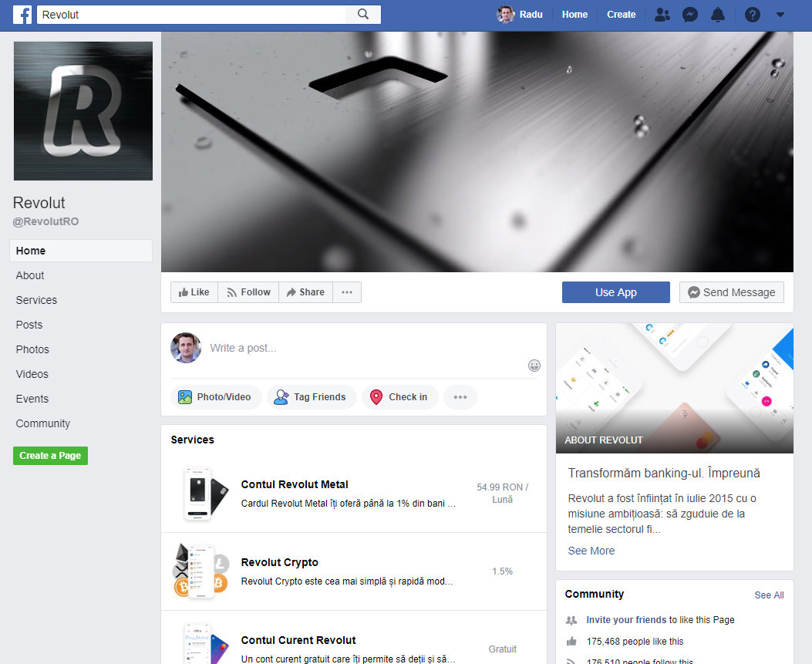Click the Tag Friends button
Screen dimensions: 812x664
click(312, 397)
